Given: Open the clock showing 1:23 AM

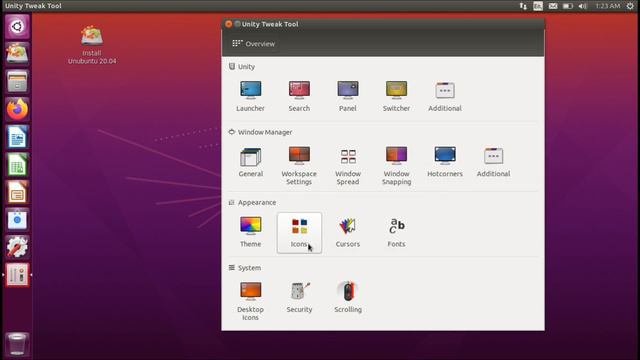Looking at the screenshot, I should (x=608, y=6).
